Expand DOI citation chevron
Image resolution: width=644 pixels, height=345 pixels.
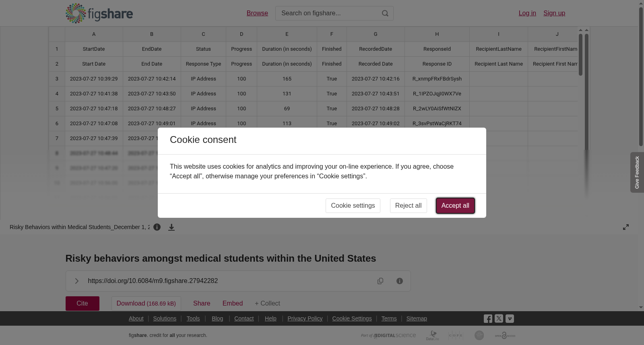click(77, 281)
